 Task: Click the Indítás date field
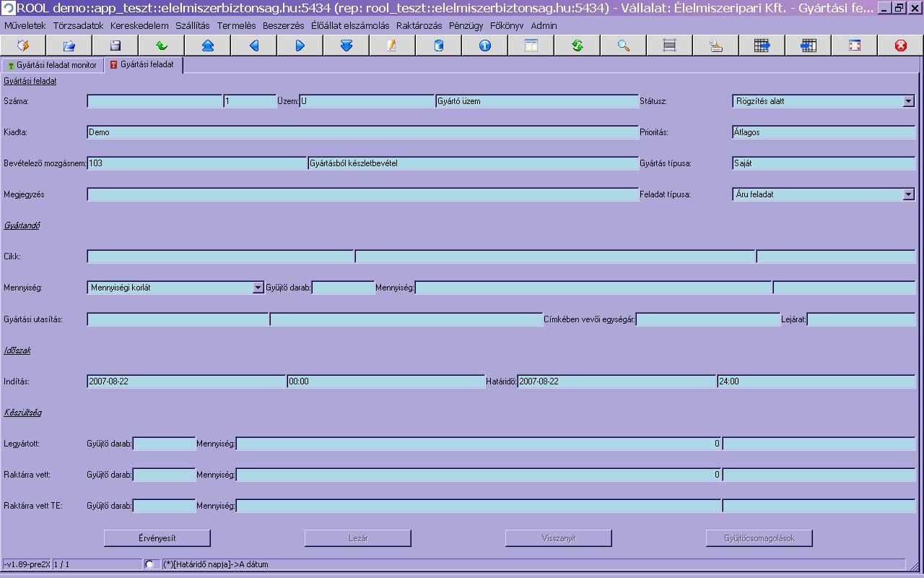(186, 381)
